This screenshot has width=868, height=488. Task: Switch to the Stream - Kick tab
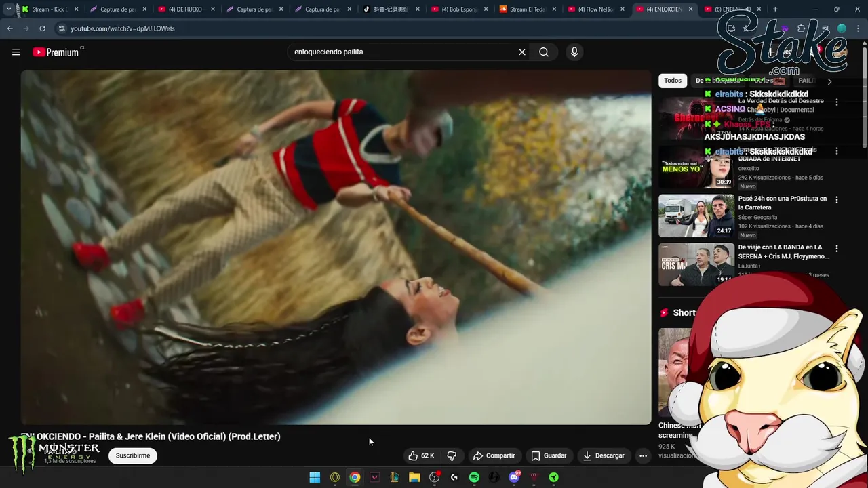click(x=50, y=9)
